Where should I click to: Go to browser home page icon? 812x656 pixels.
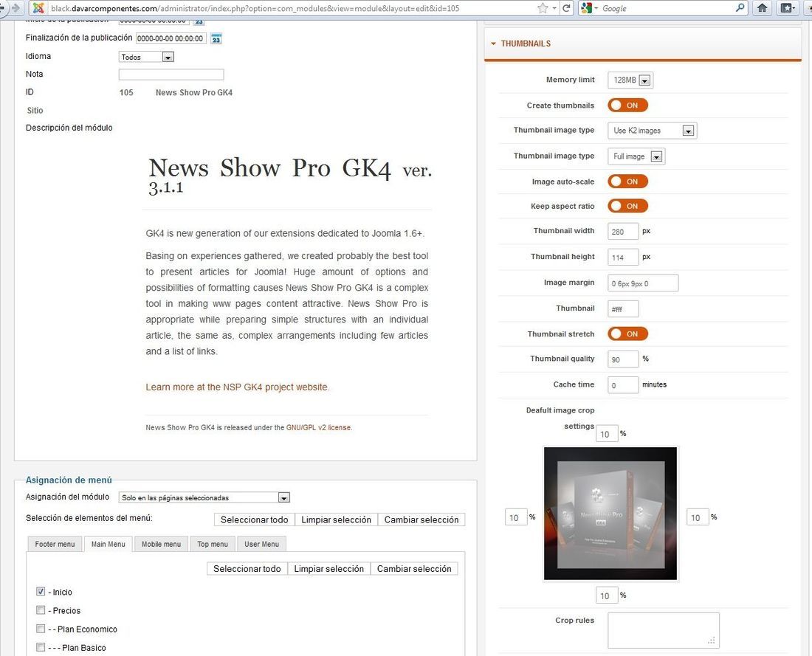[763, 8]
